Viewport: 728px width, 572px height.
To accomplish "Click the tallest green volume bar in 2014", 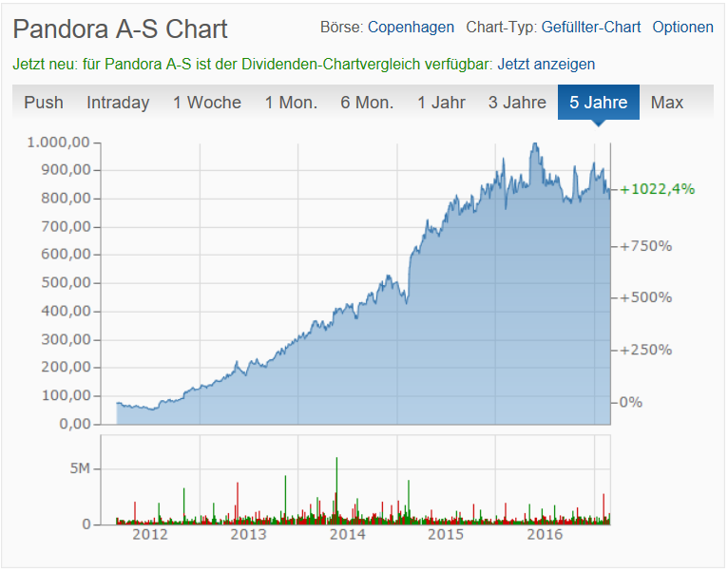I will (336, 489).
